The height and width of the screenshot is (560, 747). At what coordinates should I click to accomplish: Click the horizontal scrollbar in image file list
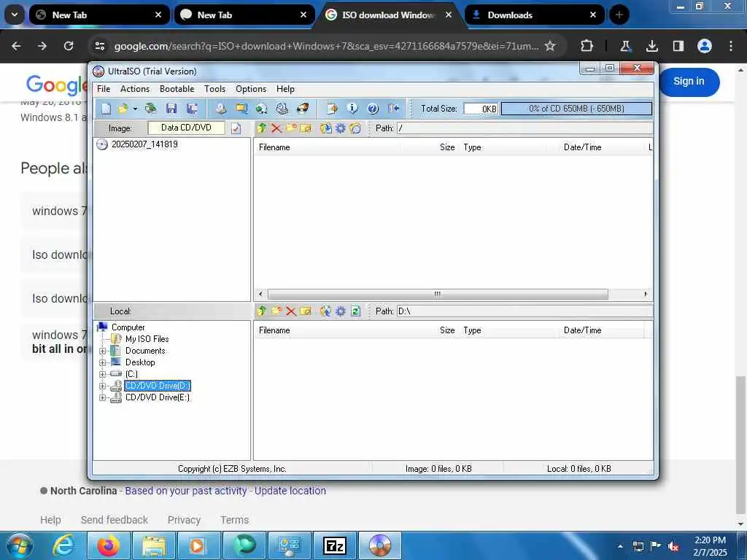pyautogui.click(x=438, y=295)
